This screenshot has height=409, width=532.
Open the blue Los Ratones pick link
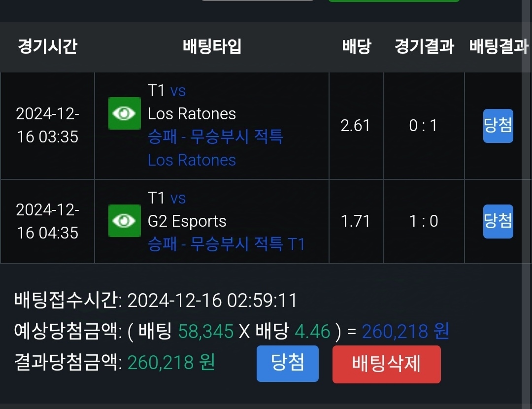192,160
